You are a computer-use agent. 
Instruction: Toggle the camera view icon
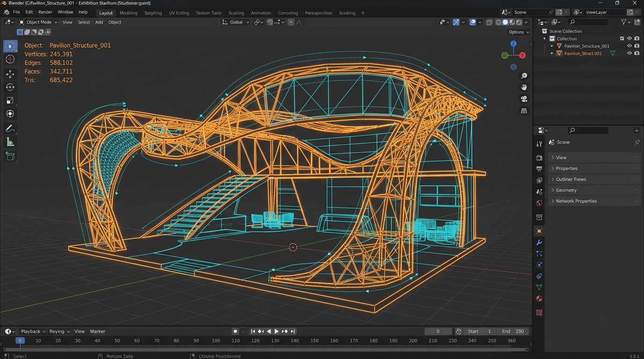[524, 99]
